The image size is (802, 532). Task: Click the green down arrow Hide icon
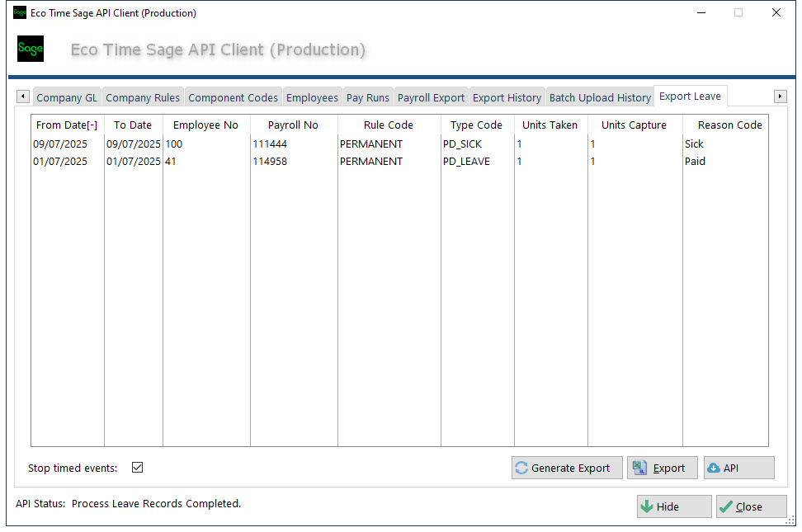[647, 507]
